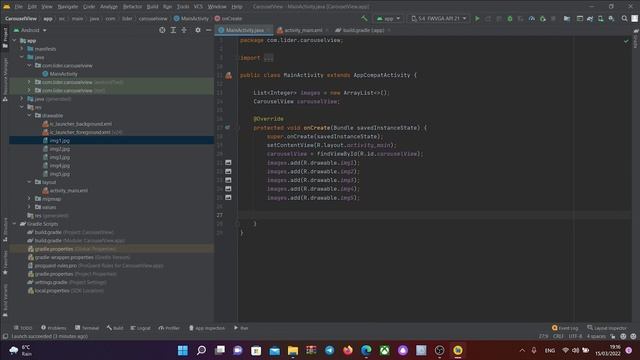The width and height of the screenshot is (640, 360).
Task: Switch to the build.gradle (app) editor tab
Action: click(362, 30)
